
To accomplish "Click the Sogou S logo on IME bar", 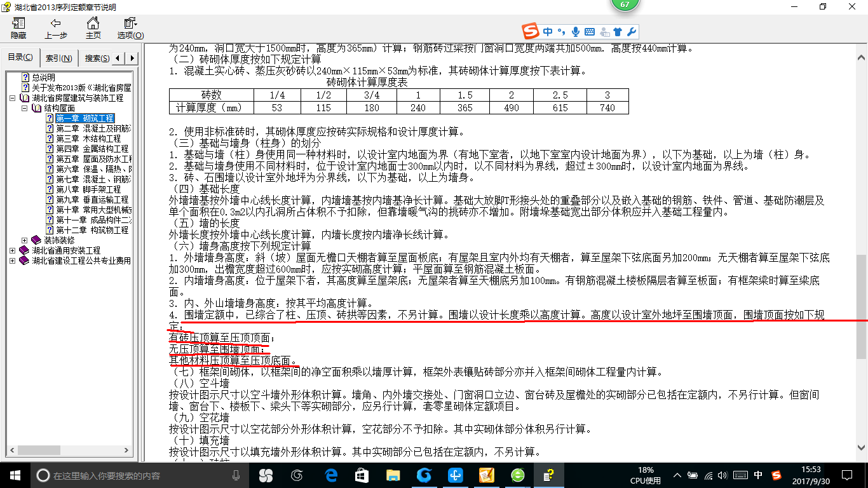I will (531, 31).
